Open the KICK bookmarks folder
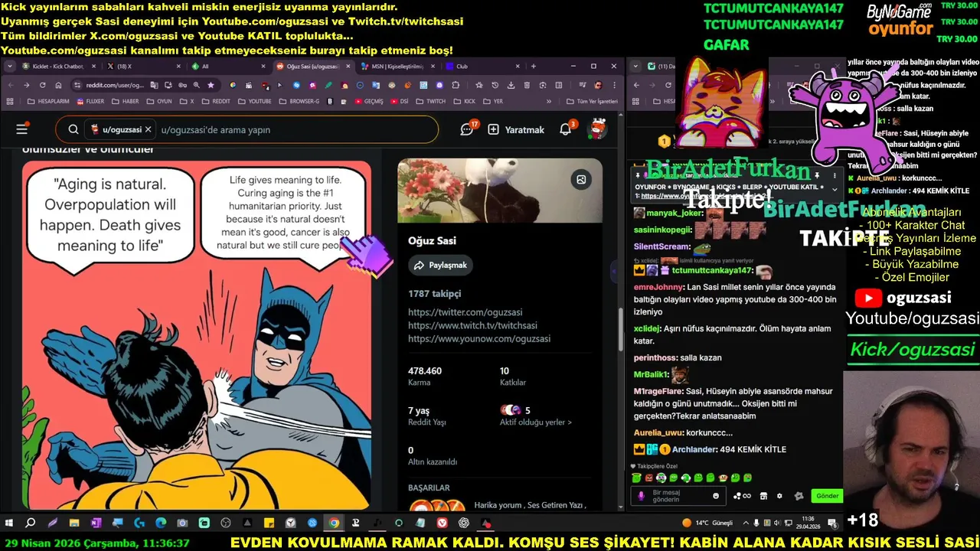This screenshot has height=551, width=980. [464, 101]
